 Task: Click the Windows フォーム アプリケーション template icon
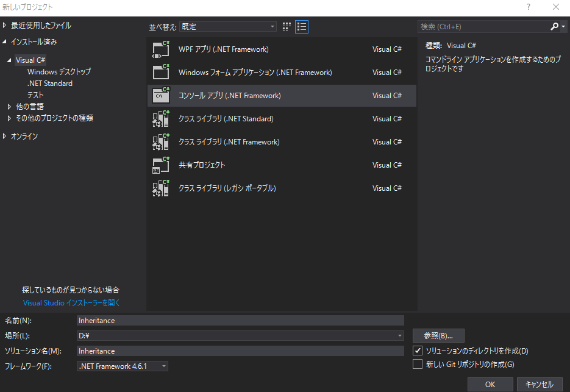tap(161, 73)
